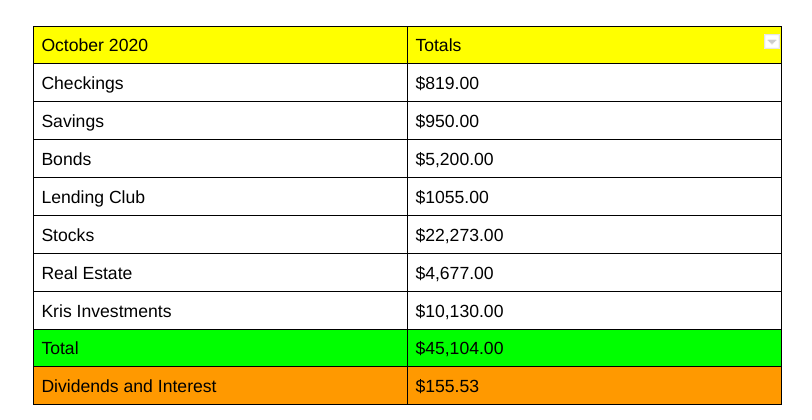The image size is (812, 420).
Task: Click the $1055.00 Lending Club amount
Action: coord(452,198)
